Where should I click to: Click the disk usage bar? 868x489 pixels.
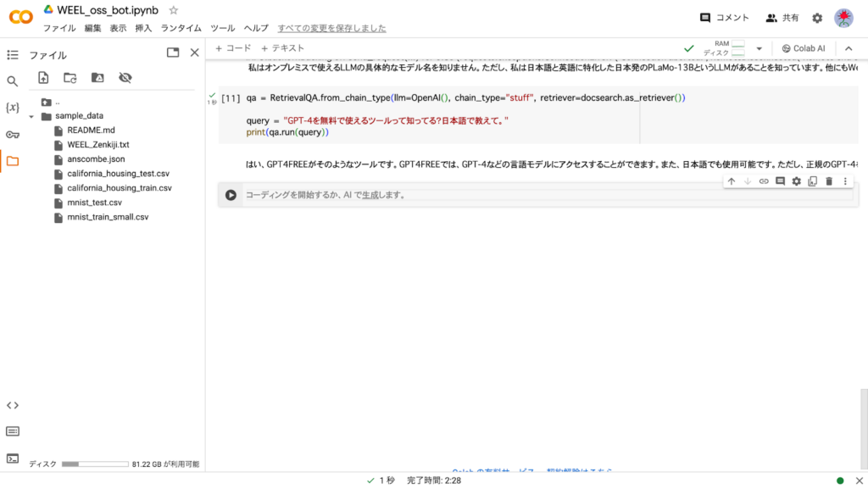click(x=95, y=464)
